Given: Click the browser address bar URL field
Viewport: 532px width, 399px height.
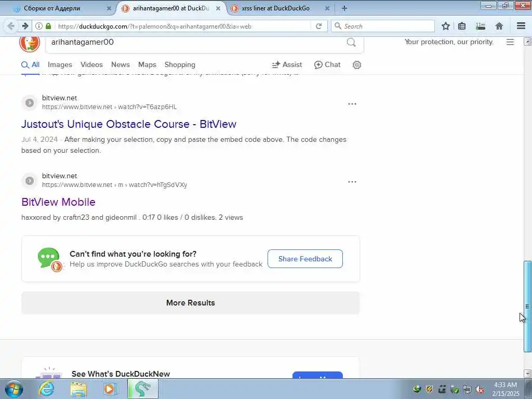Looking at the screenshot, I should tap(183, 26).
